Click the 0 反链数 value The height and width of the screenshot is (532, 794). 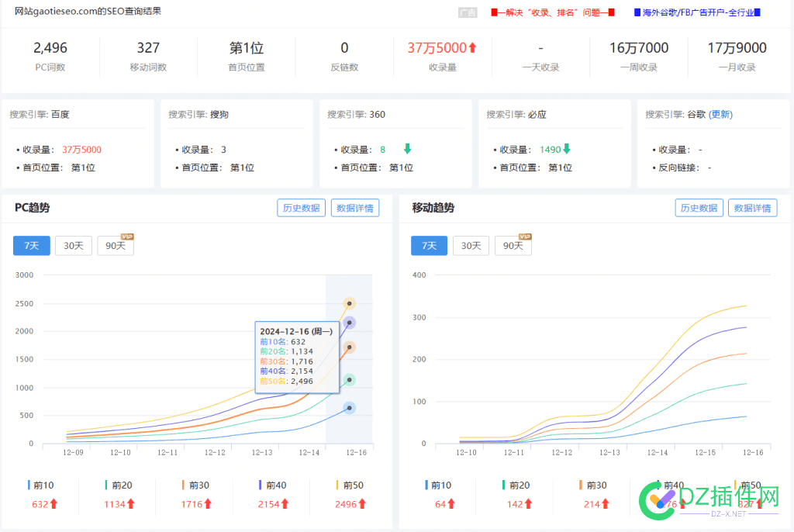[x=344, y=48]
